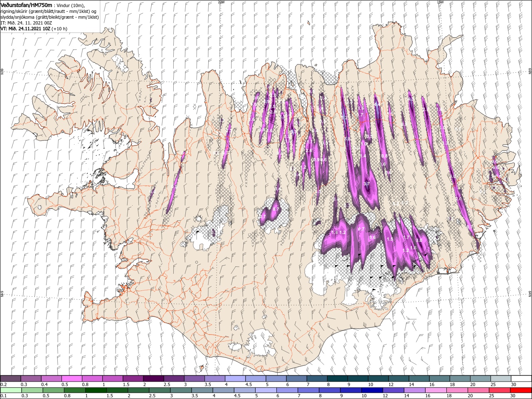Pick the bottom-row swatch starting at 2
This screenshot has width=532, height=399.
pos(138,390)
